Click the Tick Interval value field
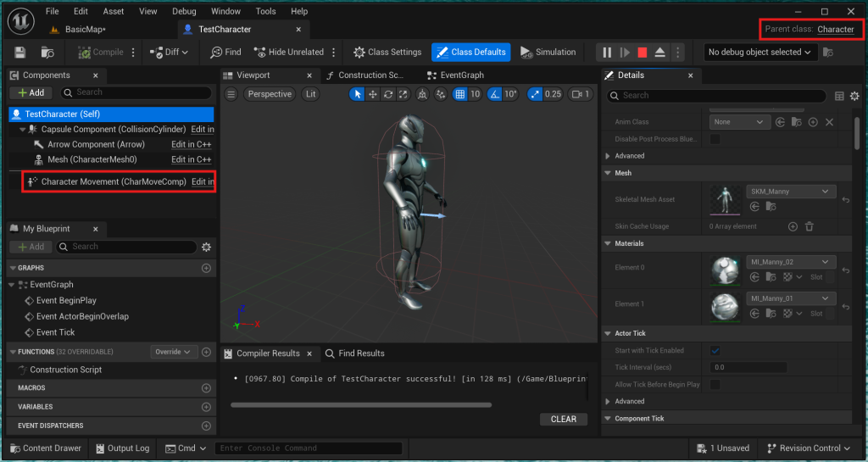 click(x=748, y=367)
